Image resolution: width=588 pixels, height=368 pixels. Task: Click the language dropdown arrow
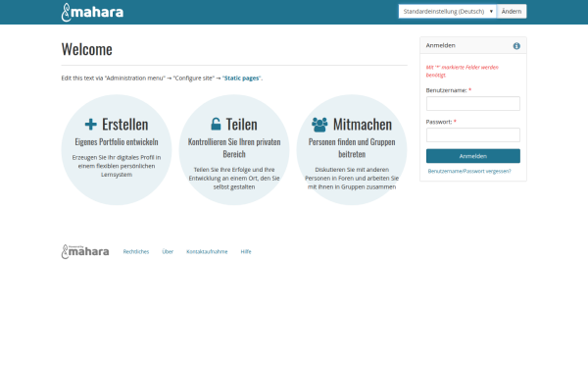[491, 11]
